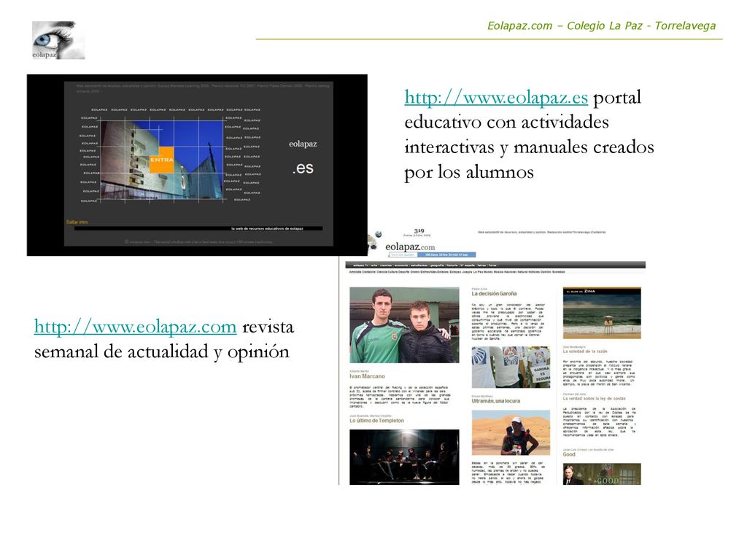Image resolution: width=747 pixels, height=560 pixels.
Task: Open the http://www.eolapaz.es link
Action: point(496,97)
